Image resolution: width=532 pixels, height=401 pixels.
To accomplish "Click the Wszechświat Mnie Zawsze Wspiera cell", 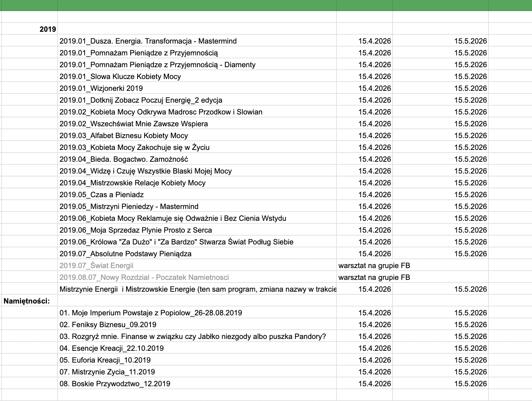I will click(x=134, y=124).
